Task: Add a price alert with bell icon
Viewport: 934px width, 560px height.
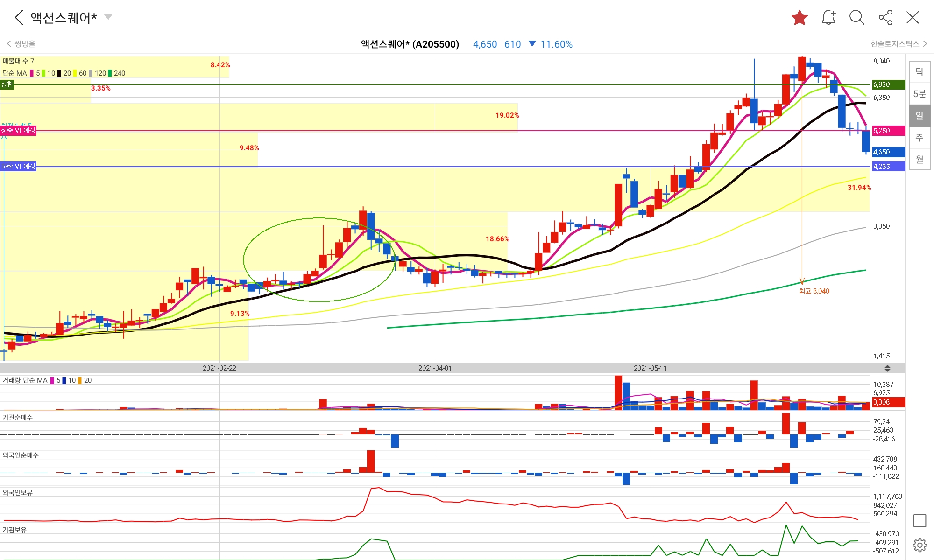Action: click(x=828, y=18)
